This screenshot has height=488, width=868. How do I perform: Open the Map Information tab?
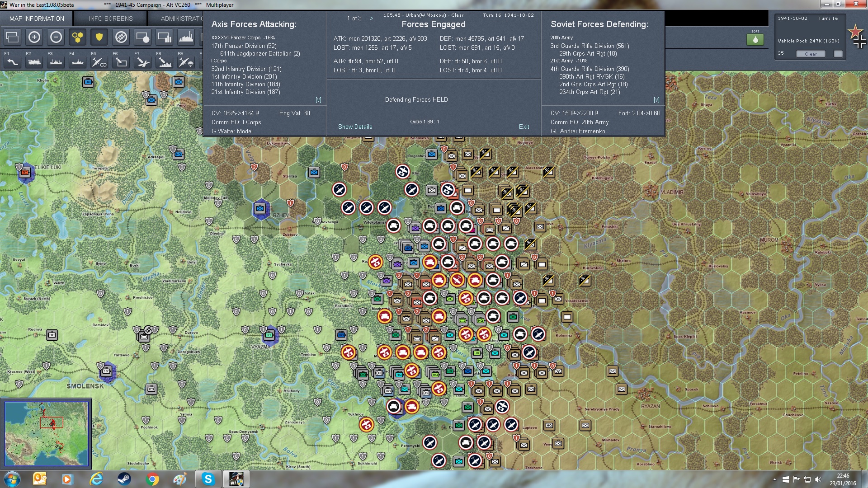pyautogui.click(x=37, y=19)
